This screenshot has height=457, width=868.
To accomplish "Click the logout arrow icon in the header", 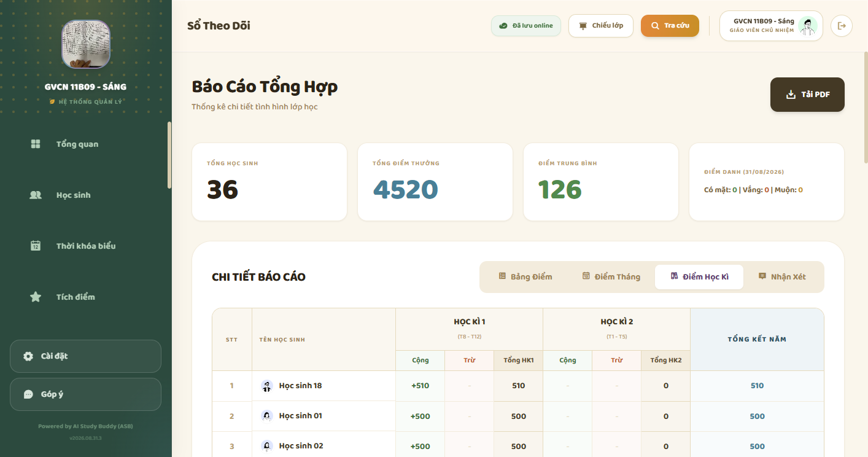I will click(842, 26).
